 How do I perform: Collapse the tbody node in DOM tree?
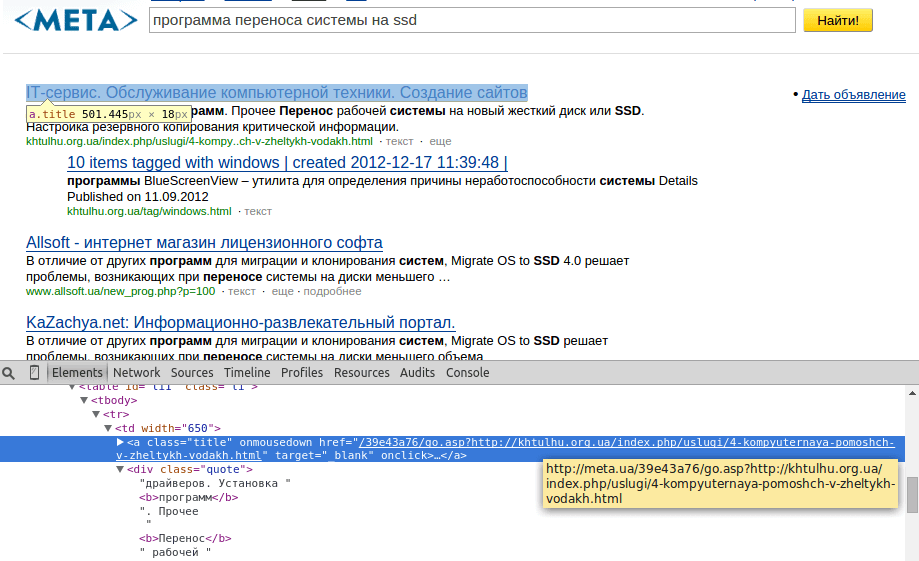84,400
